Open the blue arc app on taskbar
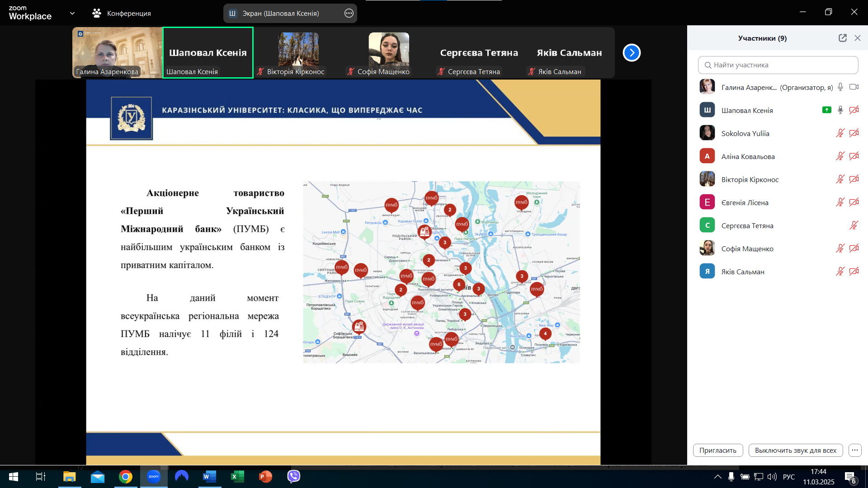The width and height of the screenshot is (868, 488). [x=182, y=477]
